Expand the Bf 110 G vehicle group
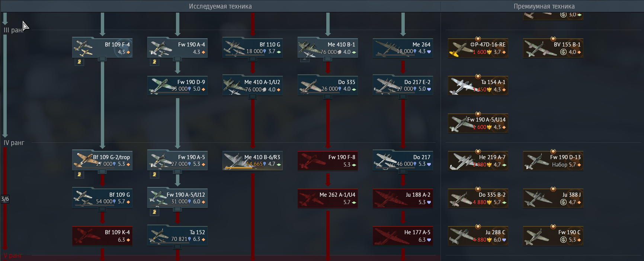Image resolution: width=644 pixels, height=261 pixels. pos(253,59)
